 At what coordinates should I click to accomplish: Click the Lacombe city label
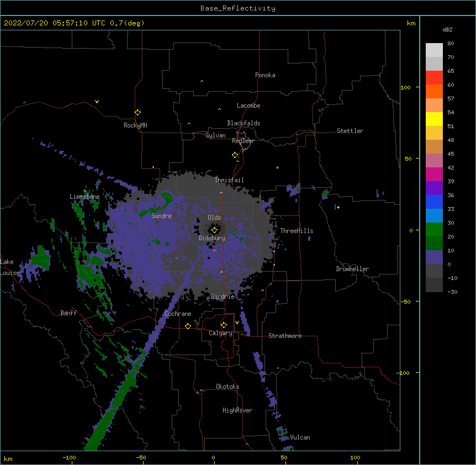click(x=248, y=105)
